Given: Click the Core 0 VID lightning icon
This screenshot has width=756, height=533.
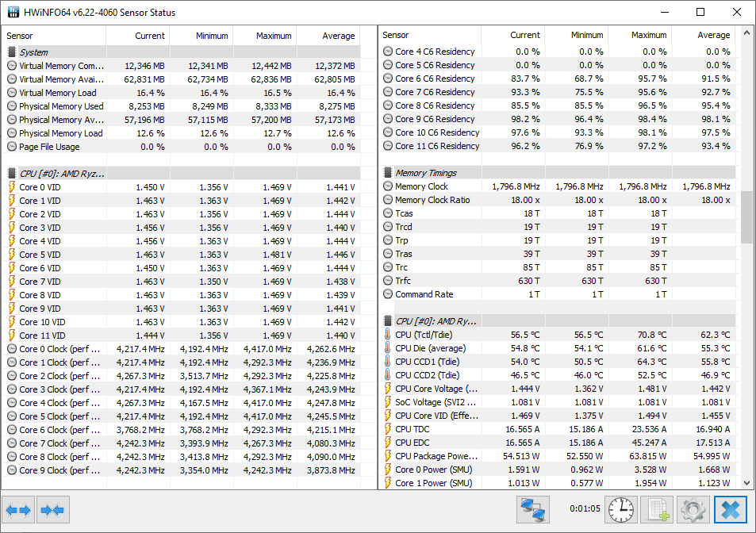Looking at the screenshot, I should pos(12,187).
